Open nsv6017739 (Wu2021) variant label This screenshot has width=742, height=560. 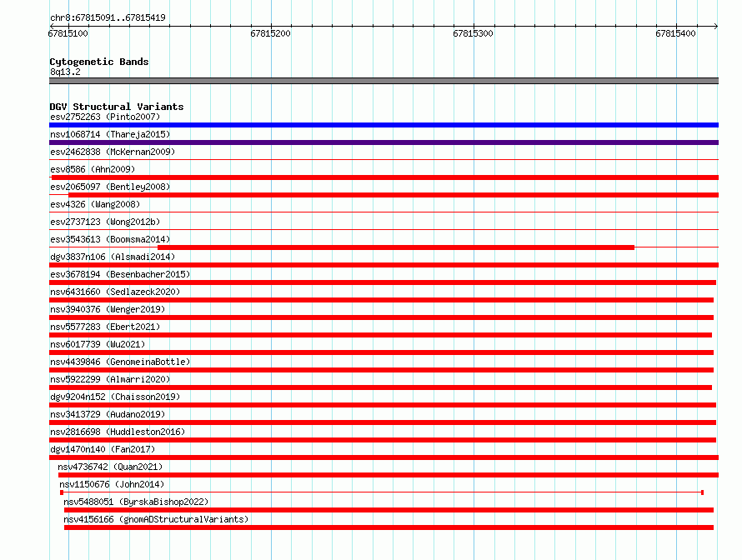(98, 344)
